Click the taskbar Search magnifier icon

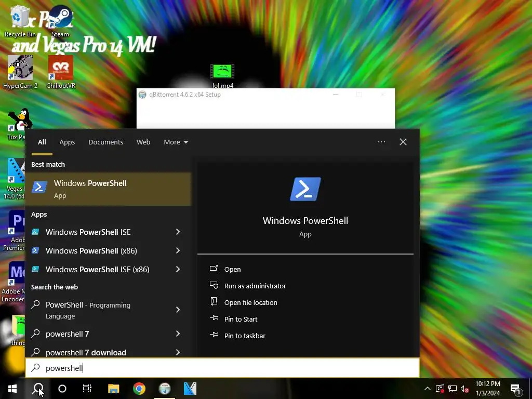click(x=37, y=389)
